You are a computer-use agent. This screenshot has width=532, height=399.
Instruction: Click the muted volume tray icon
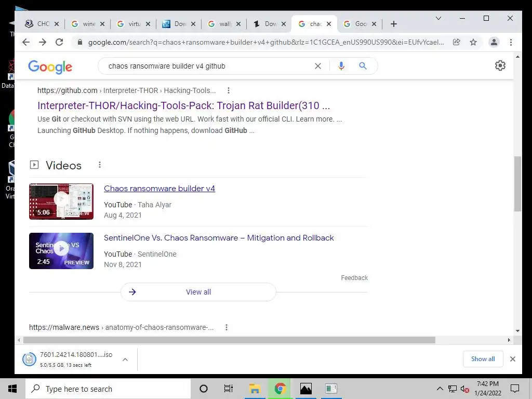pyautogui.click(x=465, y=389)
